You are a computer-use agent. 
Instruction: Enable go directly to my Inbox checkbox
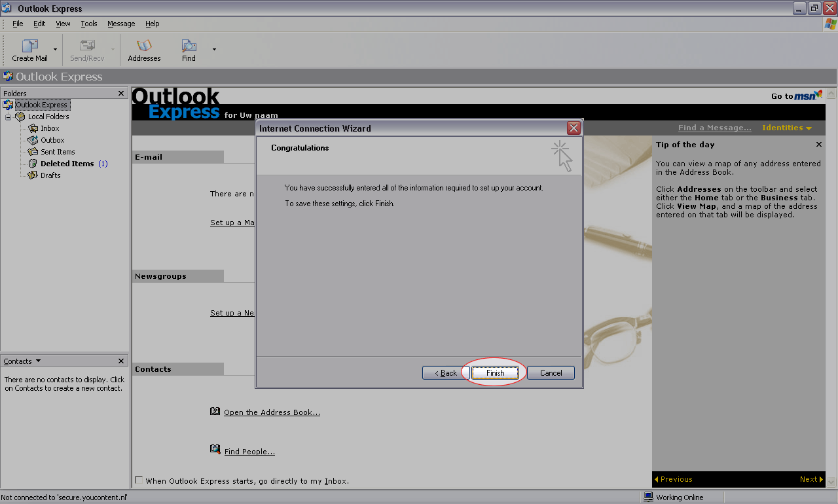click(139, 480)
